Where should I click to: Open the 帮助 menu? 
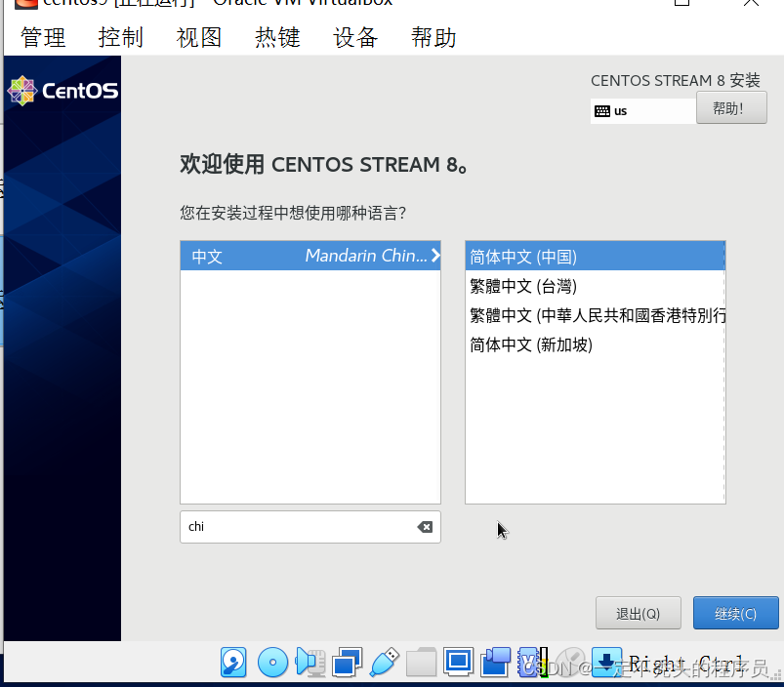point(433,37)
